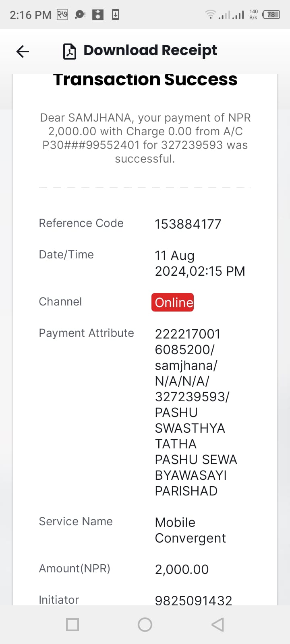Click the PDF download receipt icon

click(70, 52)
